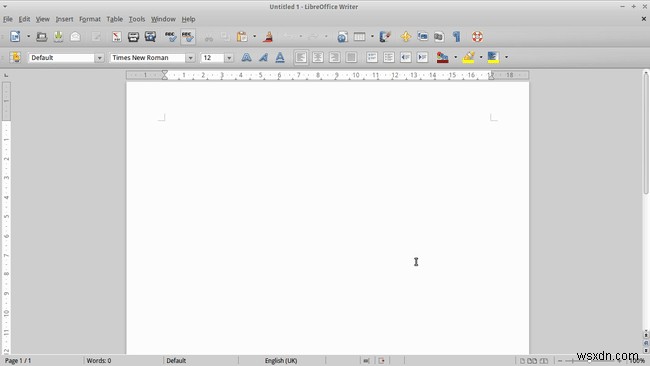Select Centre Horizontally alignment
The width and height of the screenshot is (650, 366).
[318, 57]
